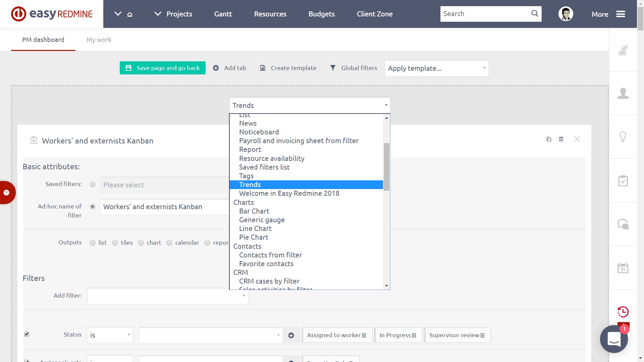The width and height of the screenshot is (644, 362).
Task: Open the Status operator 'is' dropdown
Action: pos(110,335)
